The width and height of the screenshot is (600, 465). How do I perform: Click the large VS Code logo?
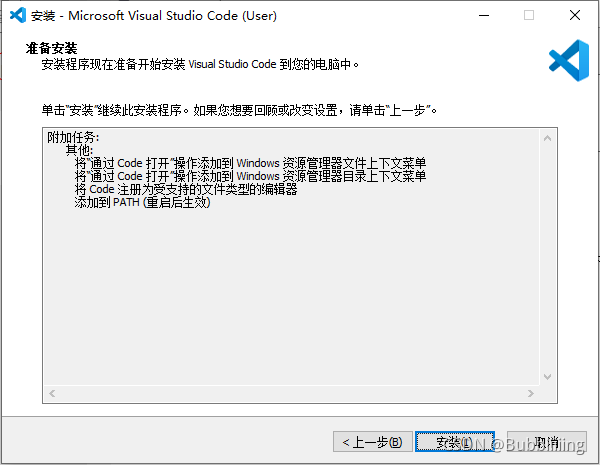coord(569,60)
